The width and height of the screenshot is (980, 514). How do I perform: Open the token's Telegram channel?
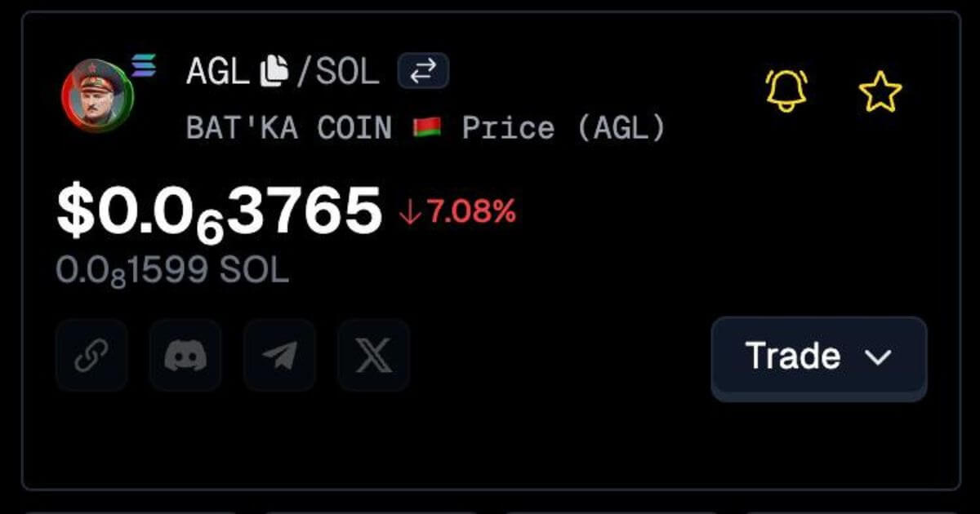pyautogui.click(x=278, y=356)
